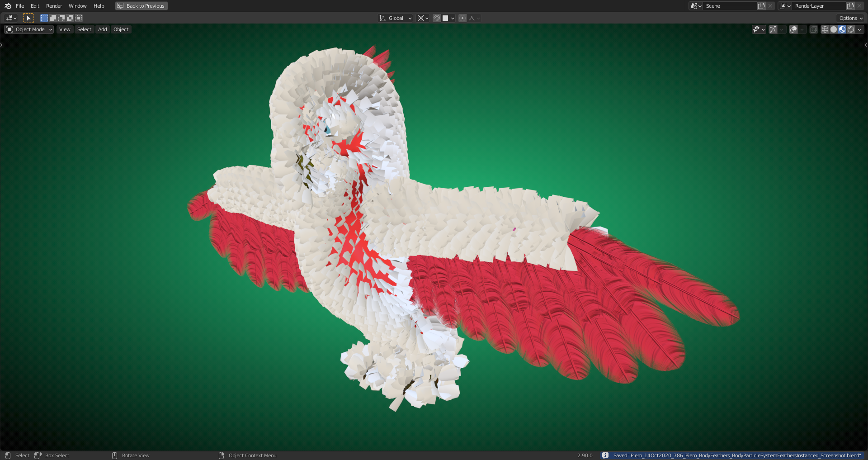The height and width of the screenshot is (460, 868).
Task: Open the Render menu
Action: tap(54, 6)
